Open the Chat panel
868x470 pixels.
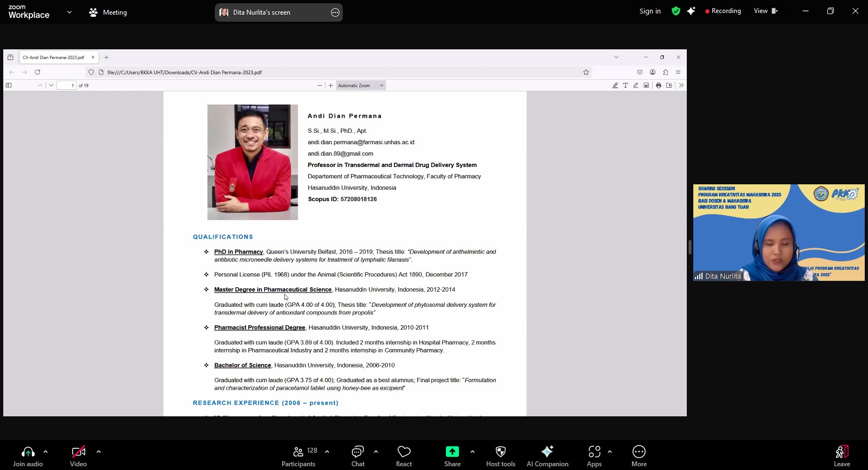click(x=358, y=452)
